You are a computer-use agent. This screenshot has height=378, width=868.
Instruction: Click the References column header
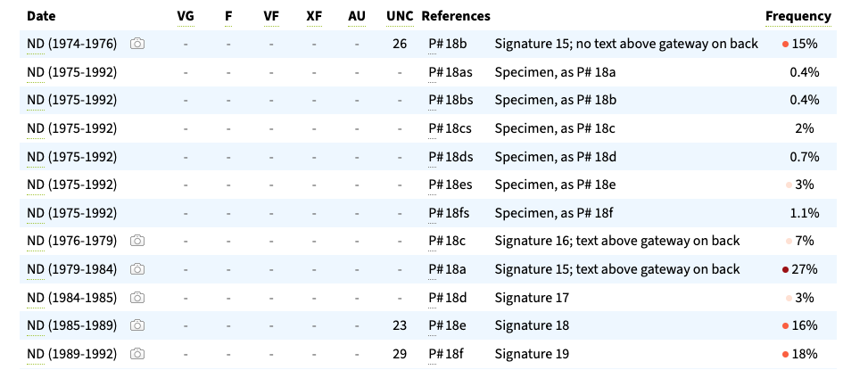(x=455, y=16)
